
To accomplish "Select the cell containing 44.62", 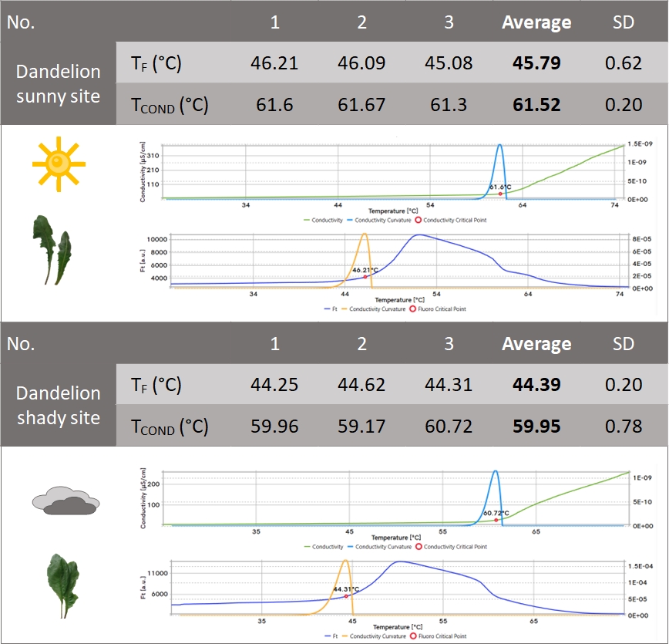I will 361,384.
